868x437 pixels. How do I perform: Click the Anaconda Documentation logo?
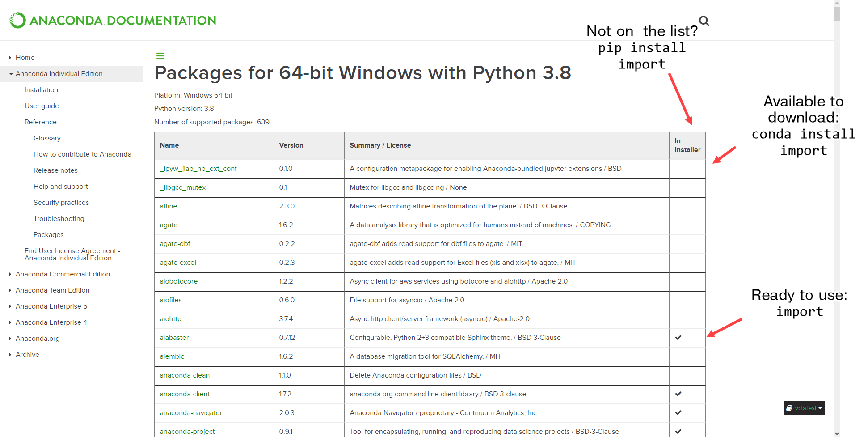pyautogui.click(x=113, y=21)
